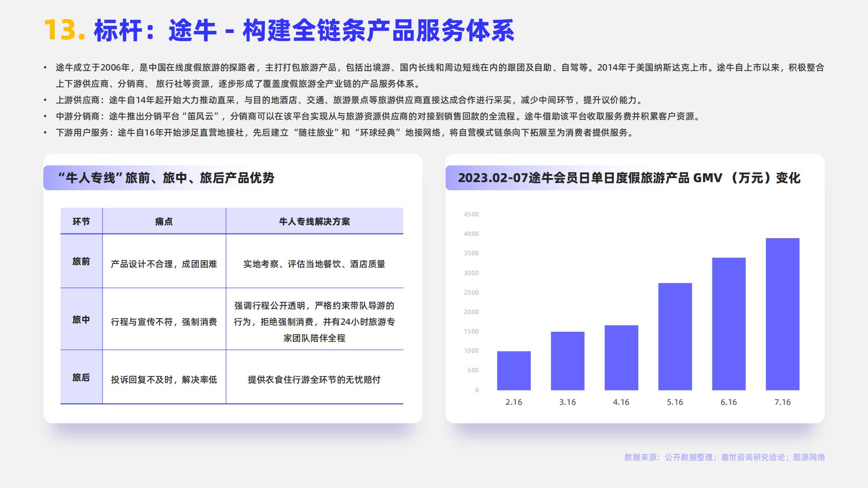
Task: Click the y-axis value '4500'
Action: [471, 214]
